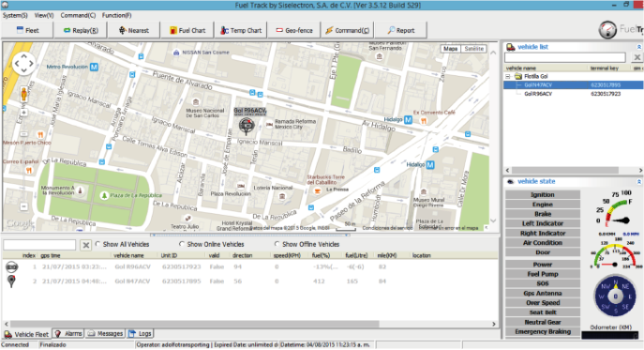The image size is (644, 350).
Task: Open the Geo-fence tool
Action: (294, 30)
